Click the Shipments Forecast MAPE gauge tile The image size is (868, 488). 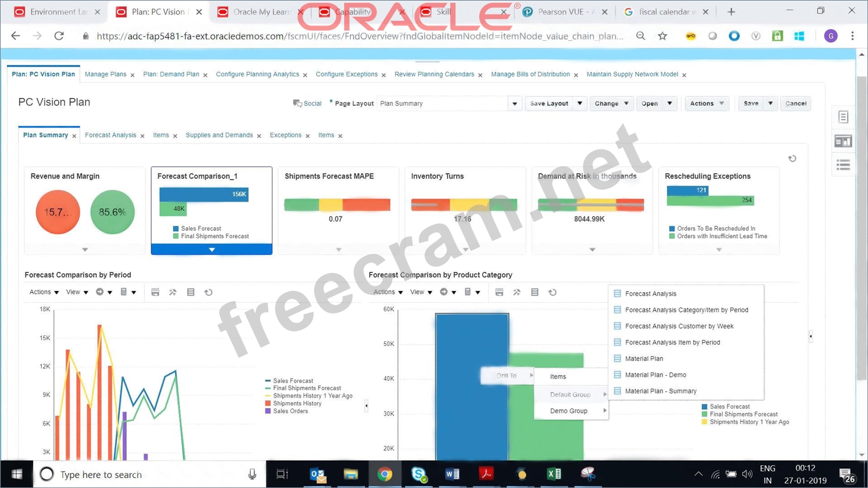click(x=338, y=210)
